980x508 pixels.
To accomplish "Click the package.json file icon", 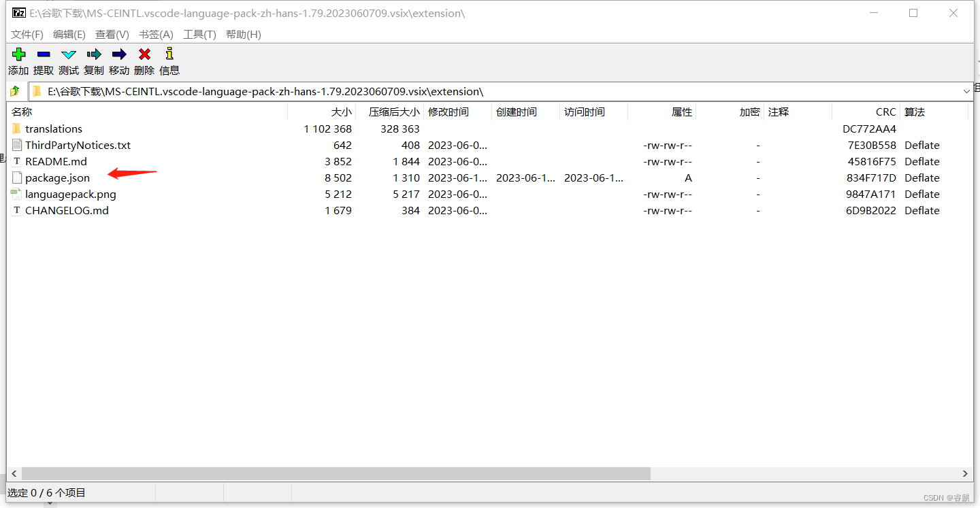I will (x=17, y=177).
